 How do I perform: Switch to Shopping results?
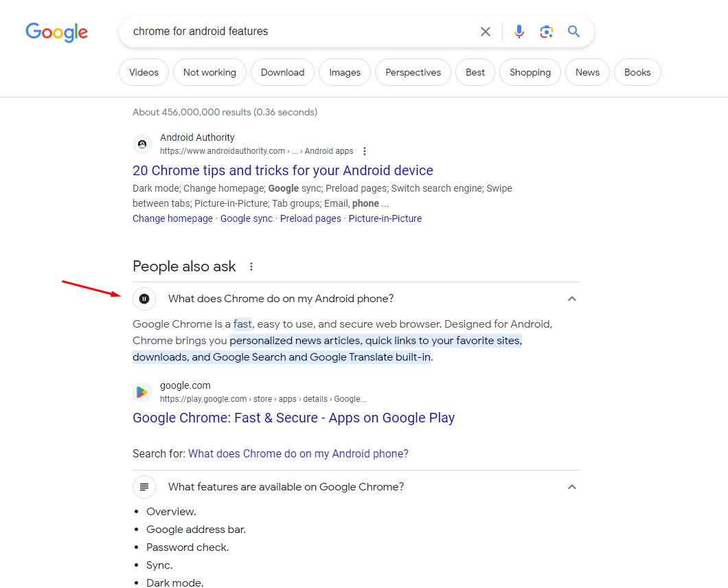[x=530, y=72]
